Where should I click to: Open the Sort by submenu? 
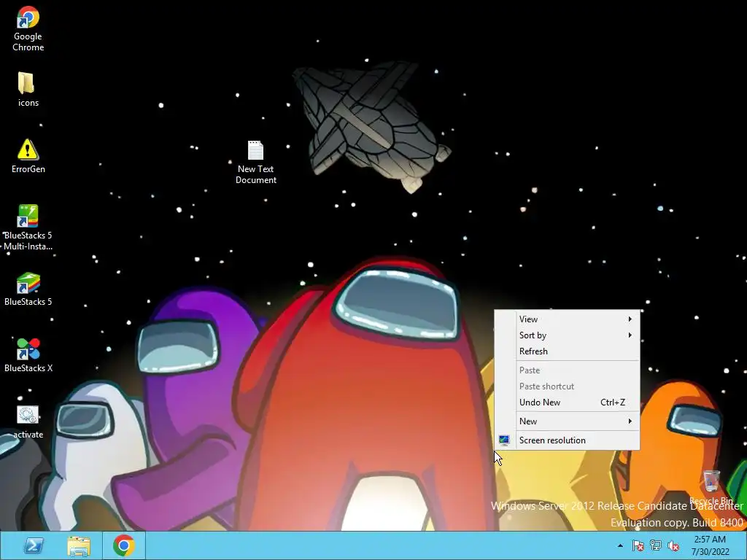pos(567,335)
